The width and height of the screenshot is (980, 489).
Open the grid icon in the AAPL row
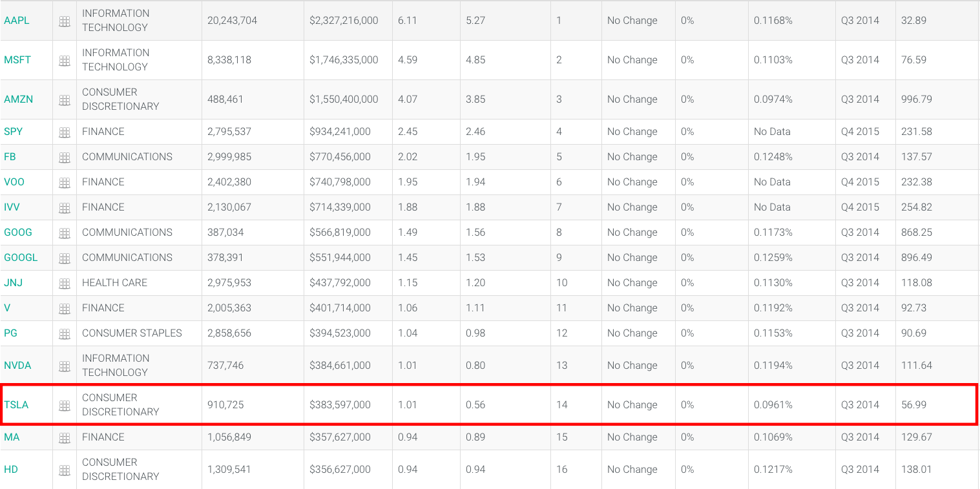pyautogui.click(x=65, y=21)
